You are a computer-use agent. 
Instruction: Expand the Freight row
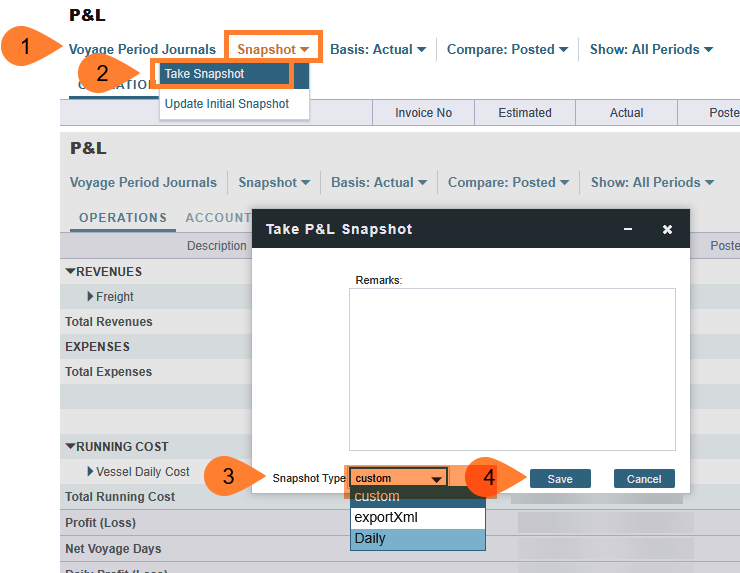tap(90, 297)
